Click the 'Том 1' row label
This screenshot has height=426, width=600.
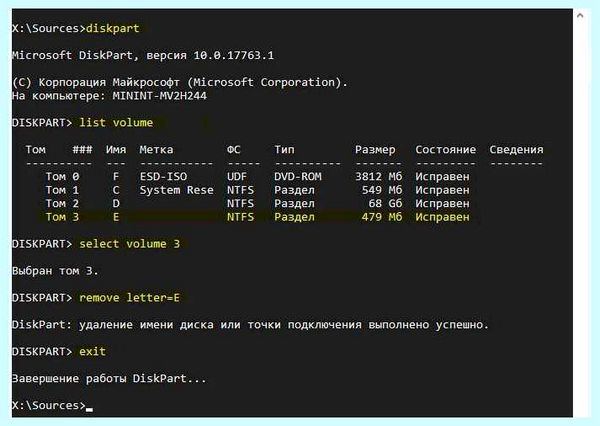pos(62,190)
